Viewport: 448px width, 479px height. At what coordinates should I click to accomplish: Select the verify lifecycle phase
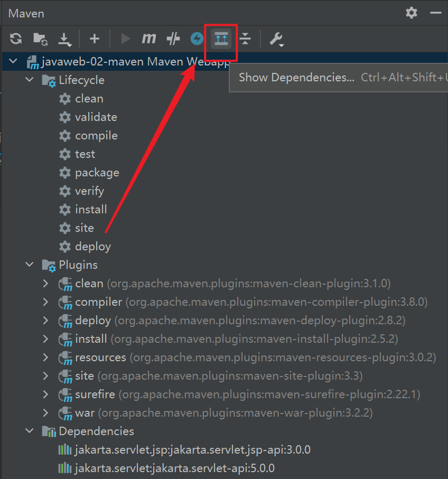[89, 191]
